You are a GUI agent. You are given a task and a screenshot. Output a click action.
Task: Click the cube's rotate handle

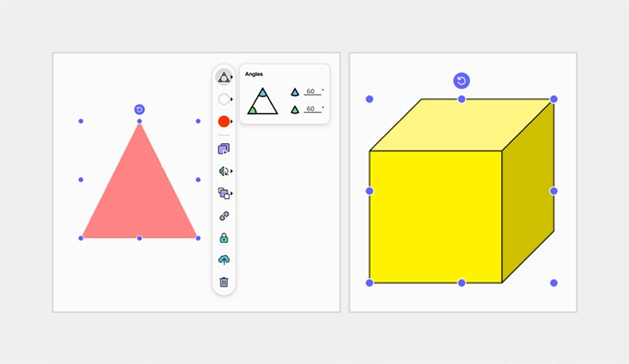[x=462, y=80]
